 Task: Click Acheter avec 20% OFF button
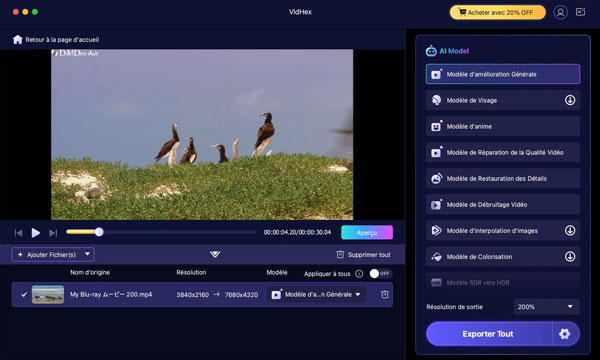point(498,12)
